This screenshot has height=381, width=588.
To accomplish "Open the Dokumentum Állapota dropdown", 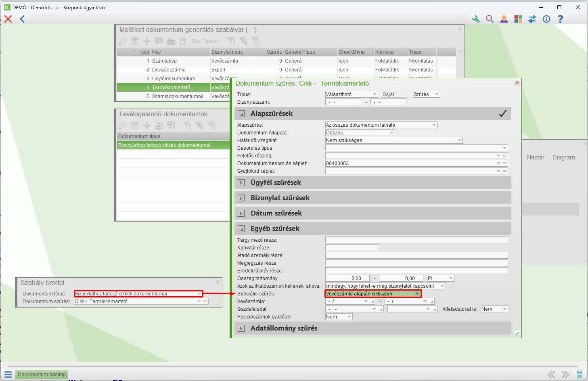I will tap(391, 133).
